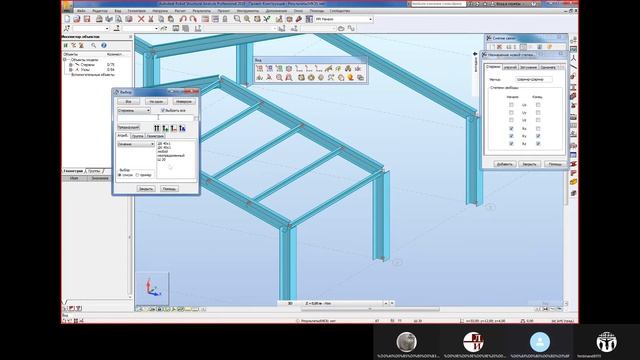640x360 pixels.
Task: Click the Метка label input field
Action: point(534,79)
